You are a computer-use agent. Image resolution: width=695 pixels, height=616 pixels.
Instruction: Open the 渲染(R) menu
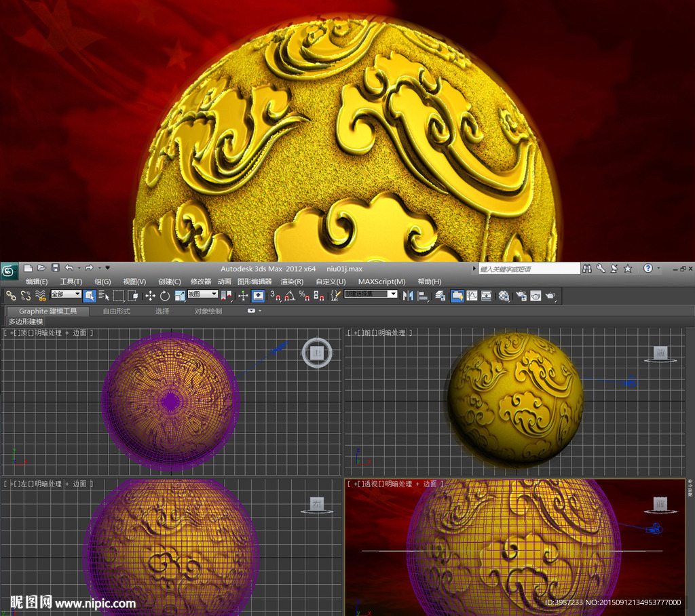pos(292,282)
